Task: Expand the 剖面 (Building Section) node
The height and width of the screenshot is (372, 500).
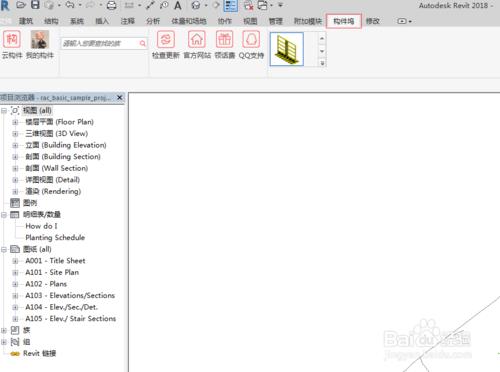Action: click(x=15, y=157)
